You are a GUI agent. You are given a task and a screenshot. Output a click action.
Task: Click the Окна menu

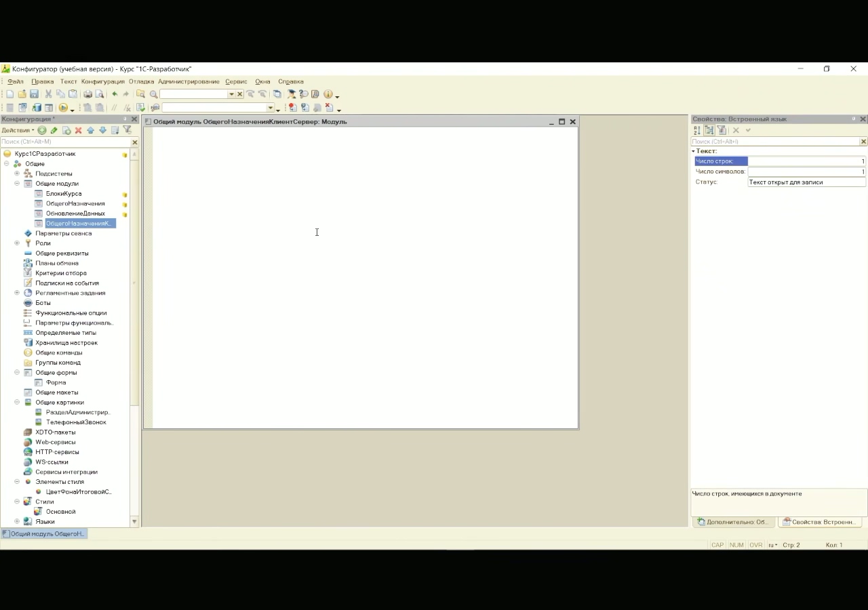pyautogui.click(x=262, y=81)
